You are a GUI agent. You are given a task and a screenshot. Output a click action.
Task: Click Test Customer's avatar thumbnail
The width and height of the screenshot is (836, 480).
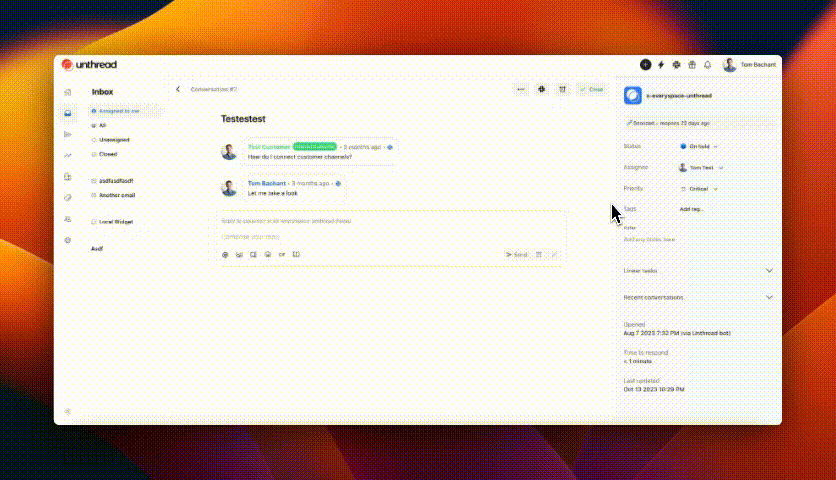[229, 152]
